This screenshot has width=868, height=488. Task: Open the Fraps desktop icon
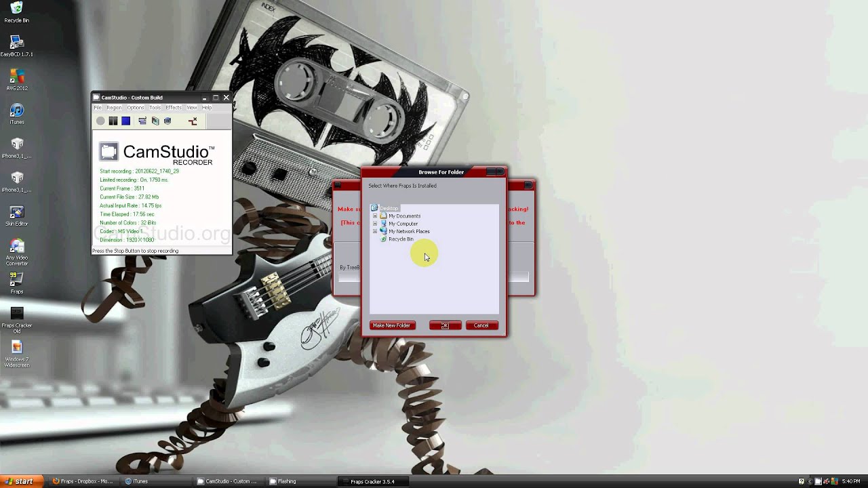coord(17,283)
